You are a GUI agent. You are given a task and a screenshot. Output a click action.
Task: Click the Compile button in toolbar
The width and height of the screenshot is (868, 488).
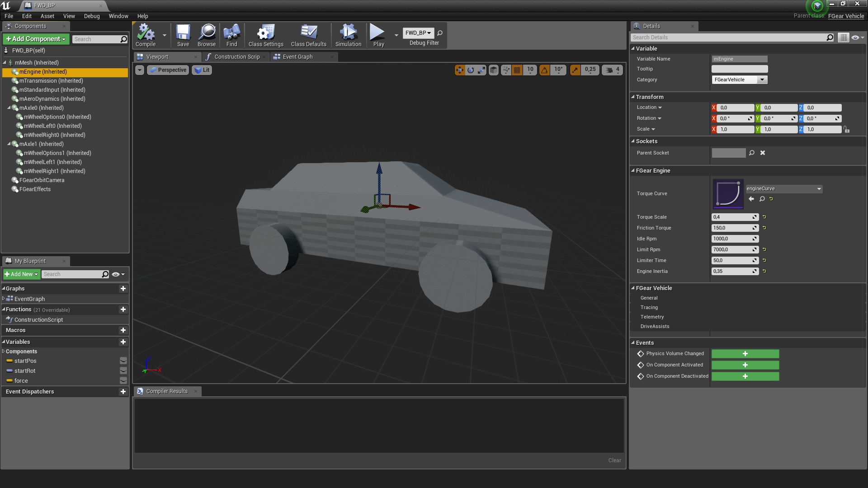146,34
